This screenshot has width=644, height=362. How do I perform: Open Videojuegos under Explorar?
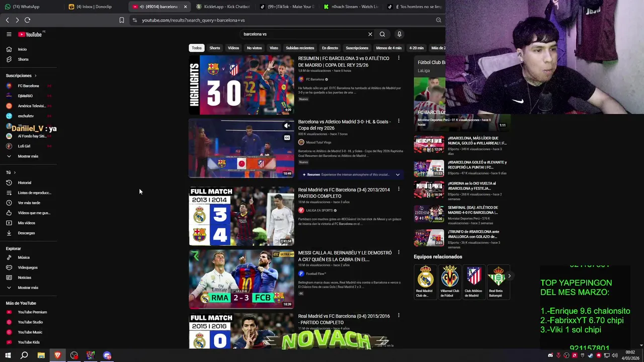(x=28, y=267)
